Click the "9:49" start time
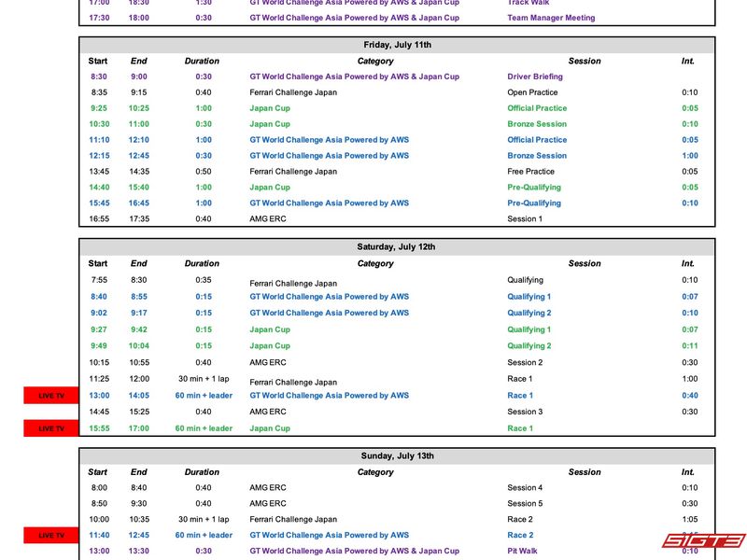This screenshot has width=747, height=560. coord(99,345)
